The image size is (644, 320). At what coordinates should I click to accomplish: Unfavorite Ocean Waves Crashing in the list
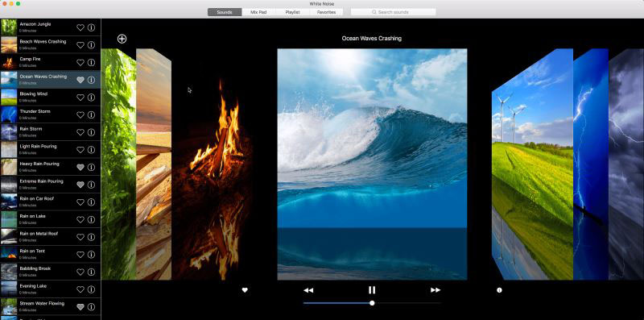[80, 80]
